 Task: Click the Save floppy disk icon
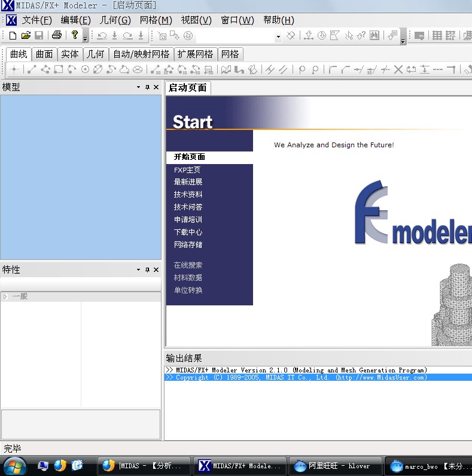point(39,35)
